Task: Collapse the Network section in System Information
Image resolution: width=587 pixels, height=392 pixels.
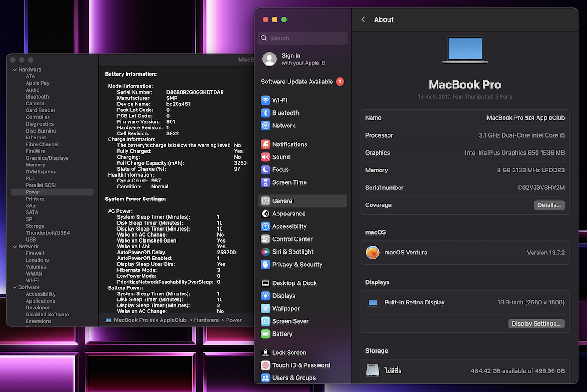Action: point(14,247)
